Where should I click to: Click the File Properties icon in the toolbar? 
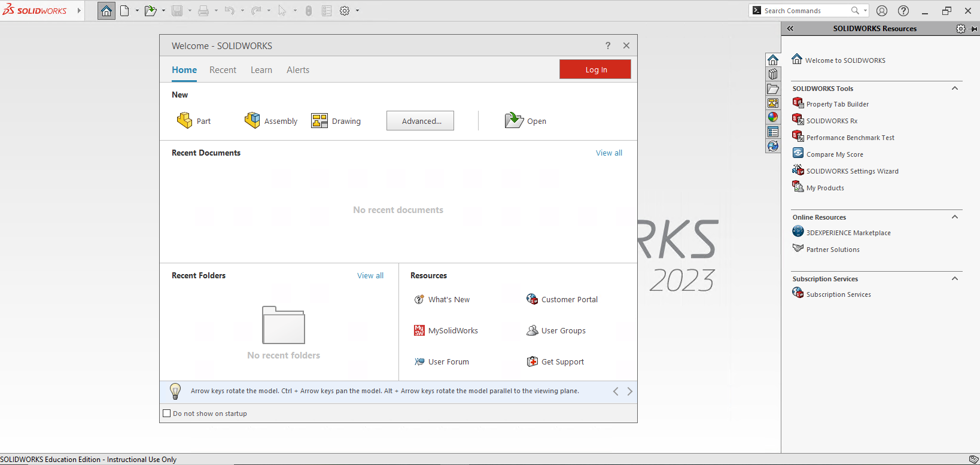(327, 11)
